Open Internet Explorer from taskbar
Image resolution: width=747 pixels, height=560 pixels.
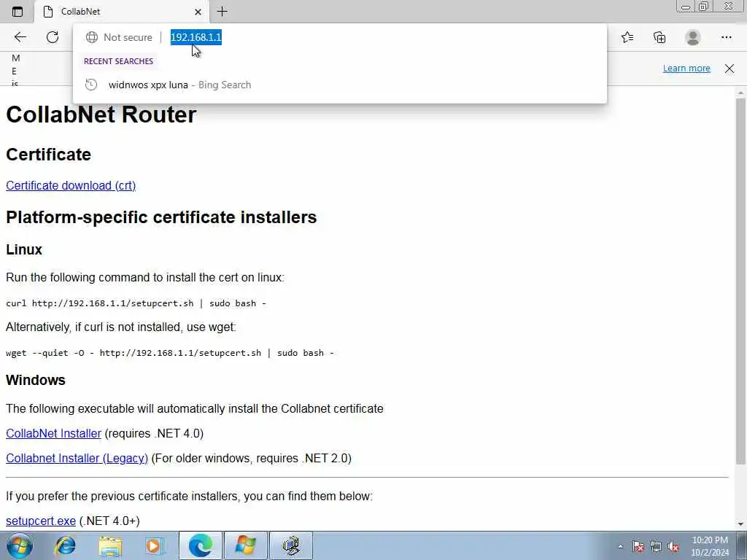(65, 545)
